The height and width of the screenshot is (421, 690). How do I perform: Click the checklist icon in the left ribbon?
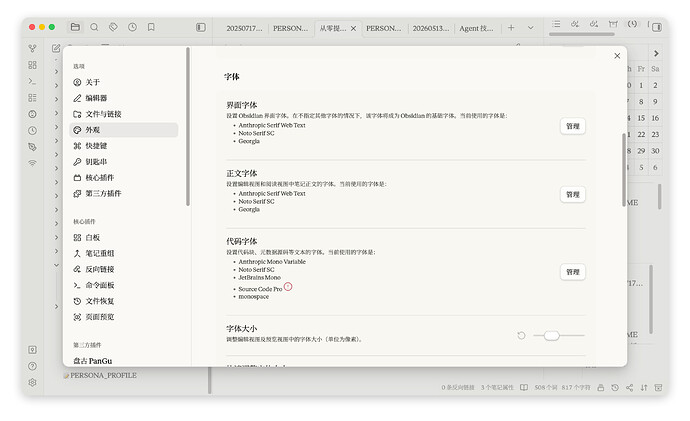pos(32,98)
